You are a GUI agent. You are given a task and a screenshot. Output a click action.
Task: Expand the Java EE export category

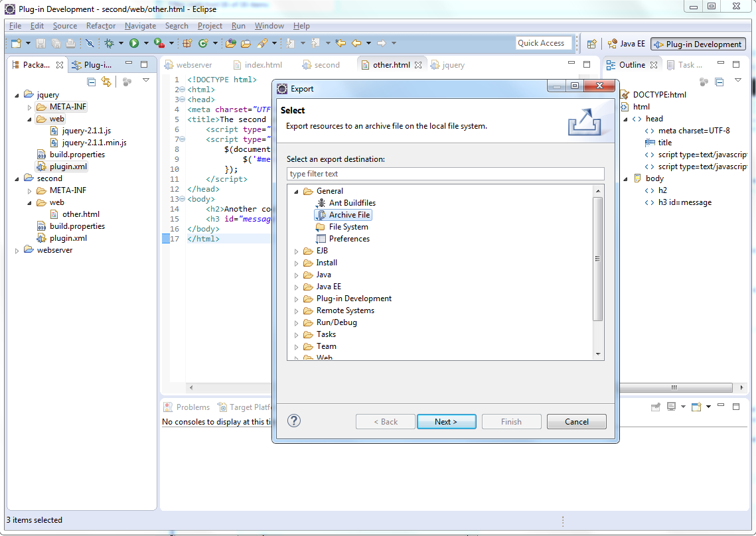tap(296, 287)
